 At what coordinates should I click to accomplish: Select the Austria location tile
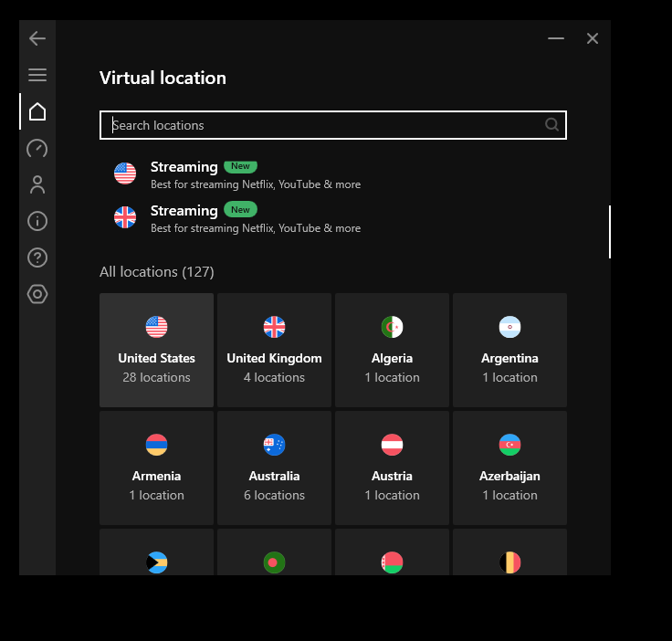[392, 468]
